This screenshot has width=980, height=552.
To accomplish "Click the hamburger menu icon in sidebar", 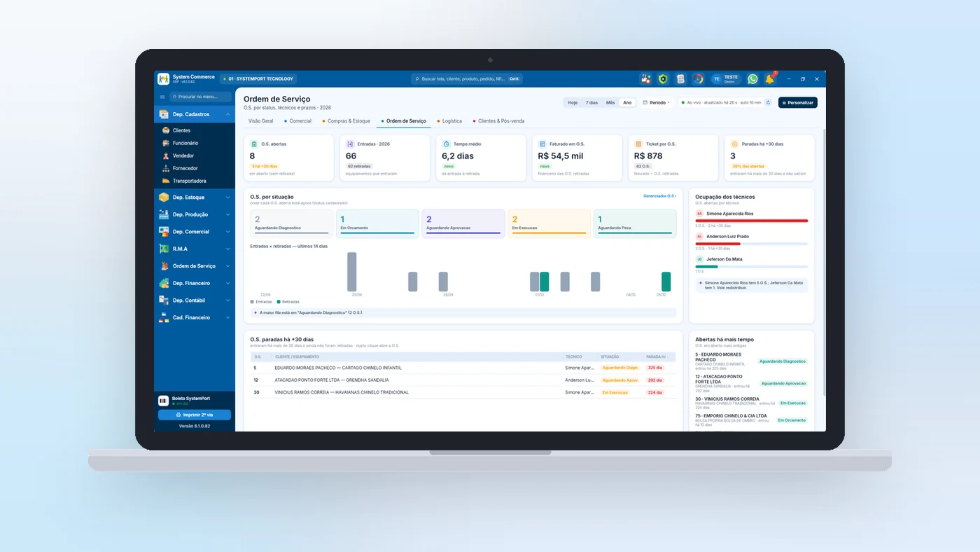I will point(162,97).
